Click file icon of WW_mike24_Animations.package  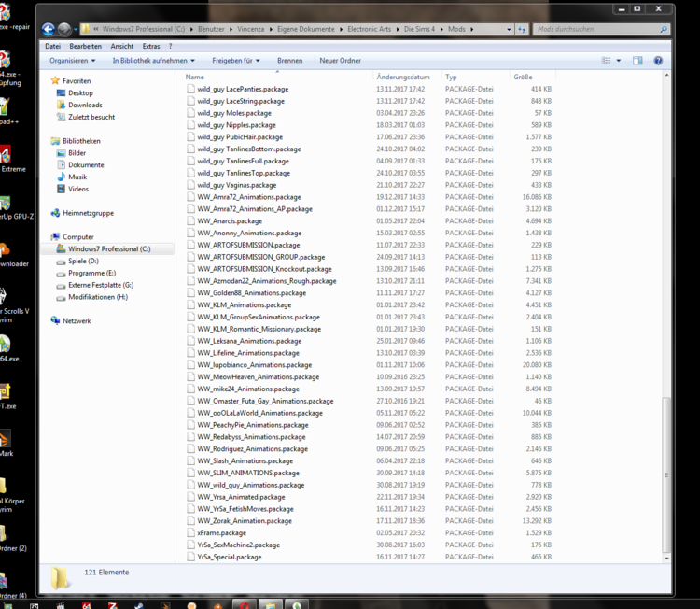[190, 389]
